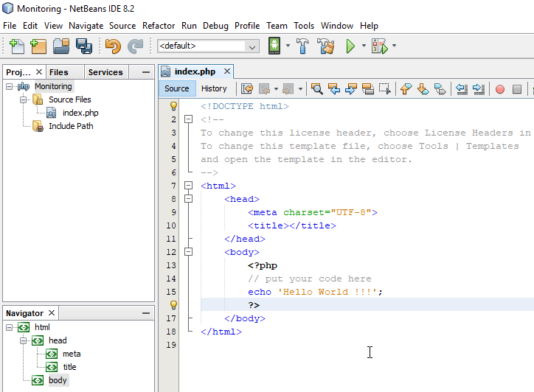Minimize the Projects panel group

[146, 72]
